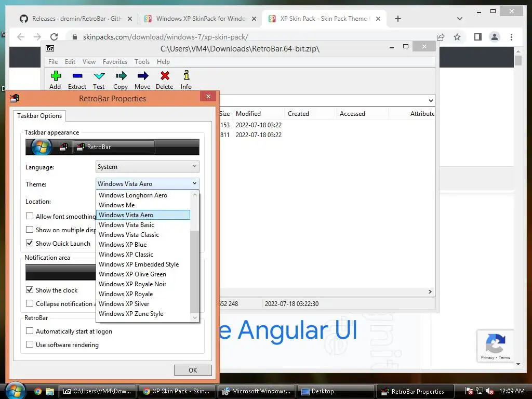Sort 7-Zip list by Modified column

(x=259, y=114)
